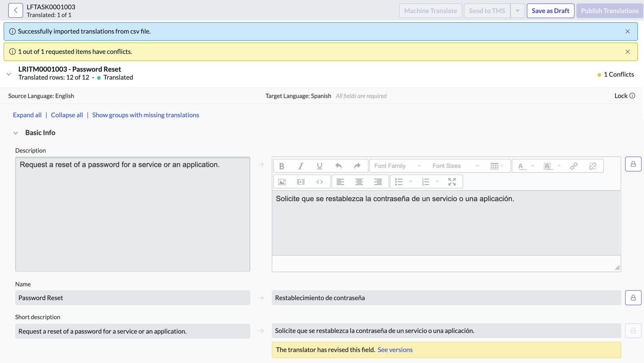Collapse the Basic Info group
Image resolution: width=644 pixels, height=363 pixels.
coord(16,133)
